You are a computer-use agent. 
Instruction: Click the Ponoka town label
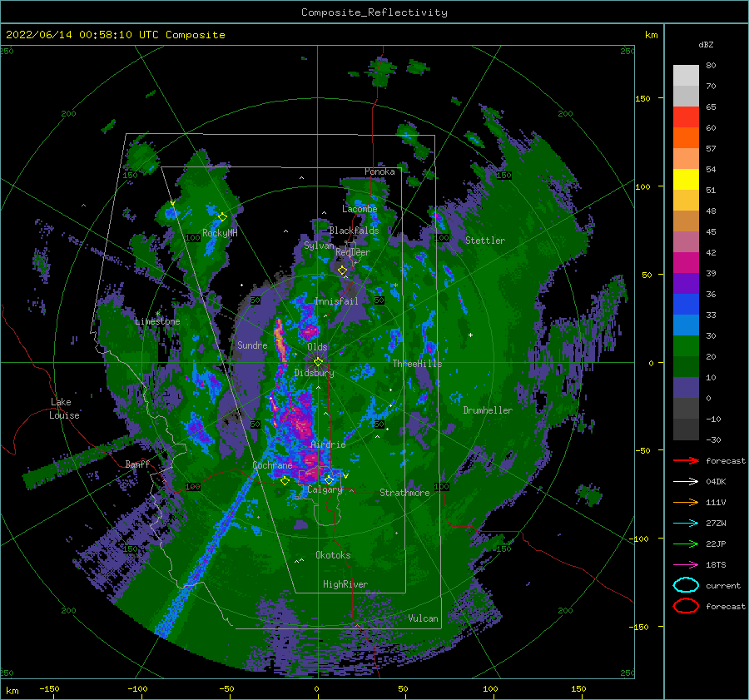pyautogui.click(x=379, y=171)
